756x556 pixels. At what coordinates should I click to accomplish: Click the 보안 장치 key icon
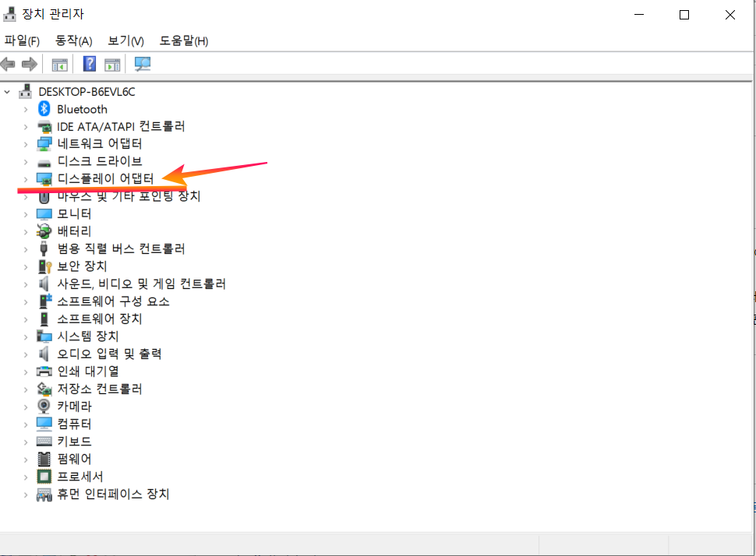(x=45, y=266)
